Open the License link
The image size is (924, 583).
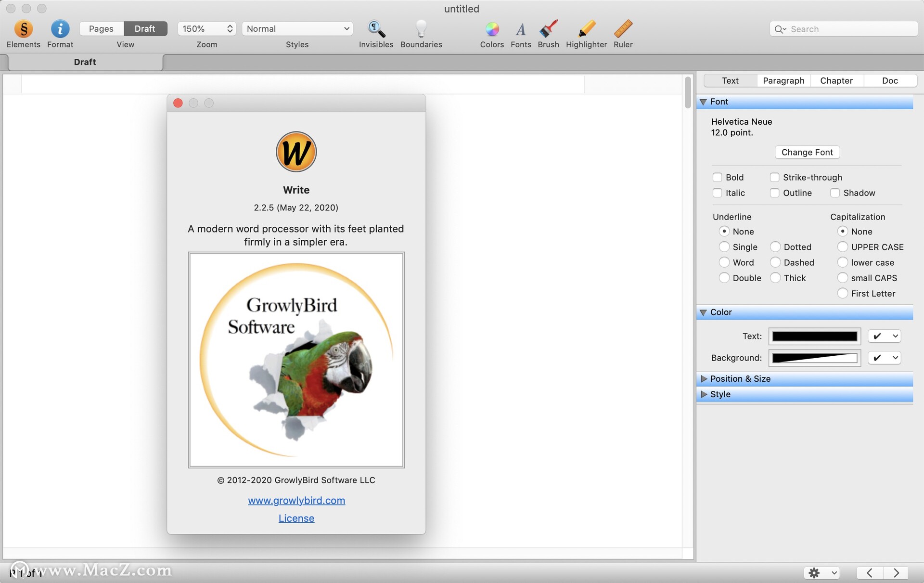tap(296, 518)
